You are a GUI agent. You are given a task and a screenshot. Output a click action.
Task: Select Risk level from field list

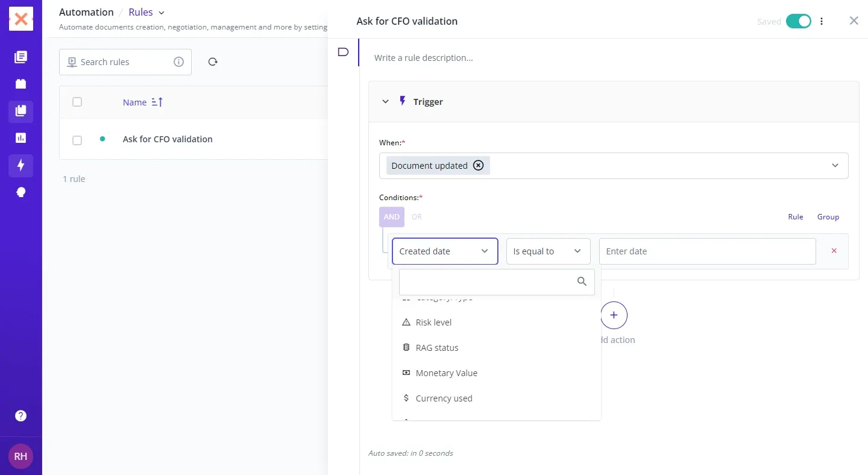tap(433, 322)
